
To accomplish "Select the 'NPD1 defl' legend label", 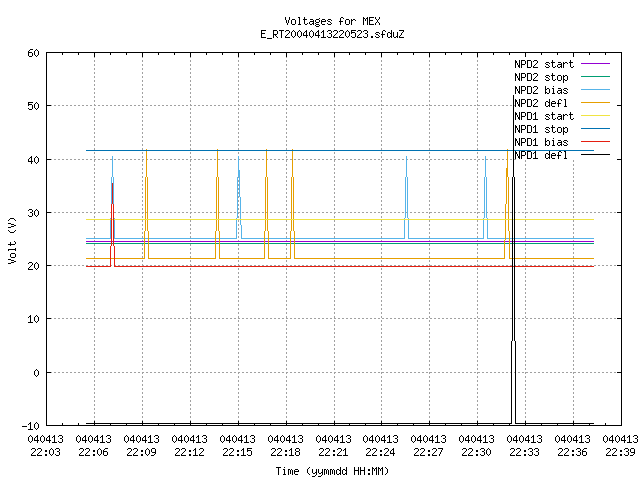I will point(541,156).
